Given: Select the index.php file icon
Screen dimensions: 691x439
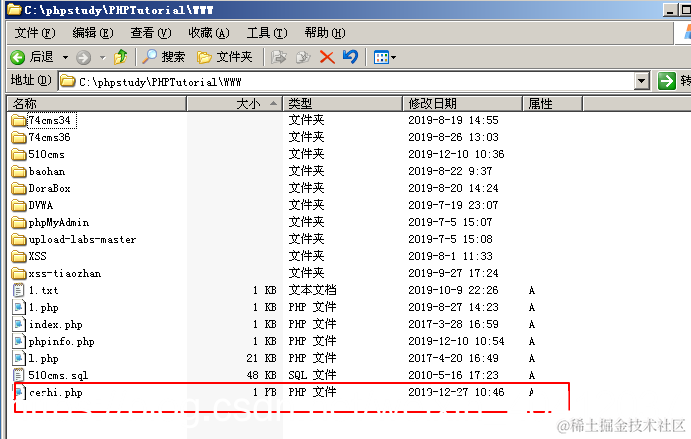Looking at the screenshot, I should pyautogui.click(x=19, y=324).
